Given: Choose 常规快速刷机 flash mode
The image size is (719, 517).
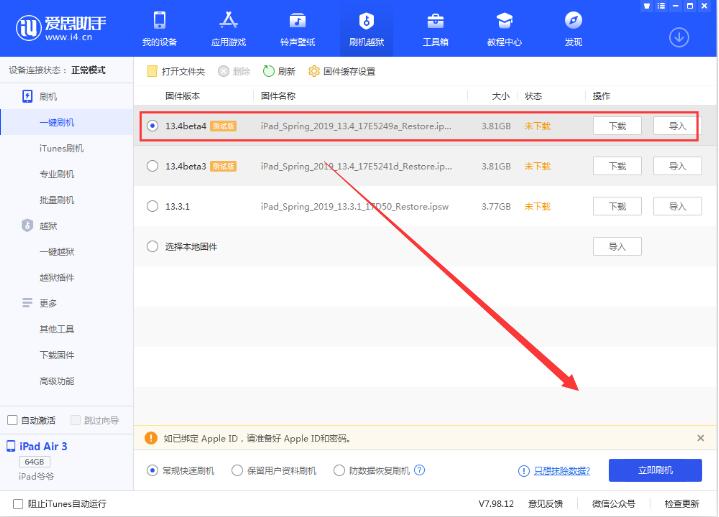Looking at the screenshot, I should pos(152,470).
